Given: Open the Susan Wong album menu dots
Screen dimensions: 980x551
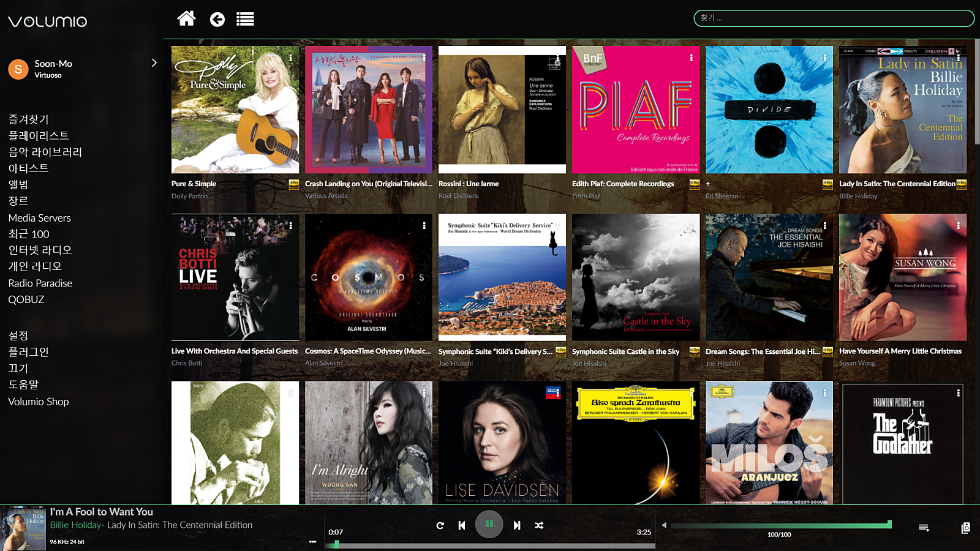Looking at the screenshot, I should [958, 225].
